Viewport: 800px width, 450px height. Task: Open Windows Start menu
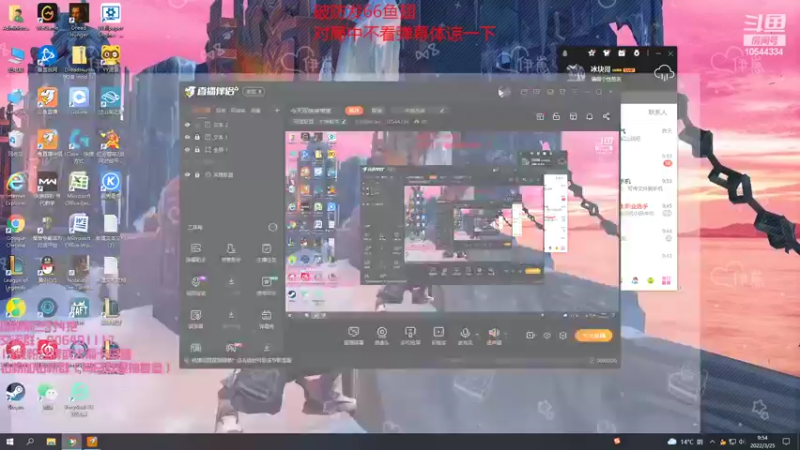coord(9,442)
